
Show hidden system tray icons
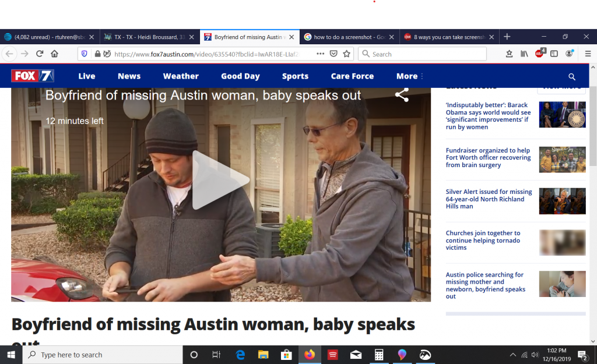tap(512, 355)
